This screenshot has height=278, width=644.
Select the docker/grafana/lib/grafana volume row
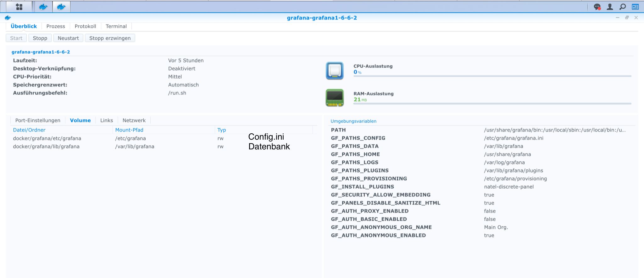tap(164, 147)
